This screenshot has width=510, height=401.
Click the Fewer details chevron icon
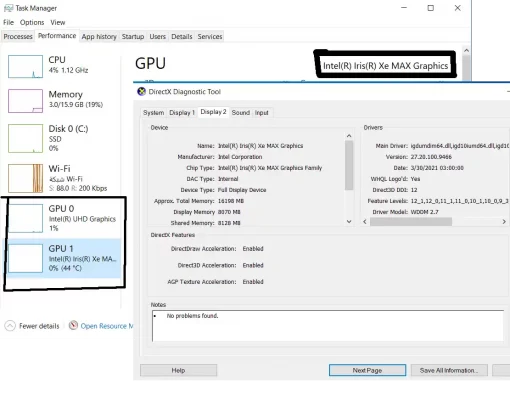point(10,326)
